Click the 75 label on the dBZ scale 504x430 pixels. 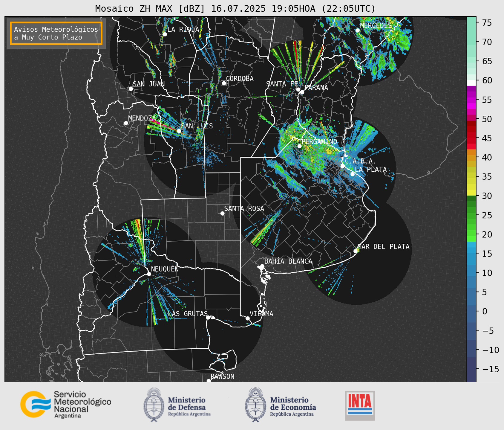tap(487, 23)
